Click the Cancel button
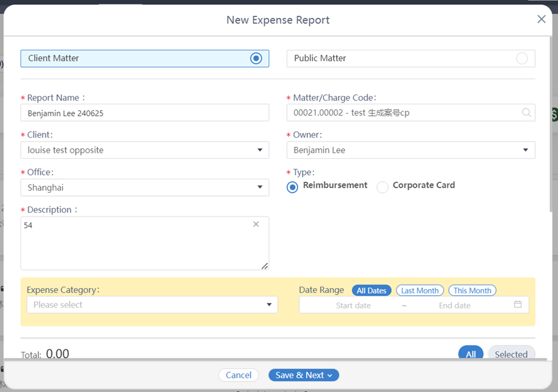Viewport: 558px width, 392px height. point(239,375)
